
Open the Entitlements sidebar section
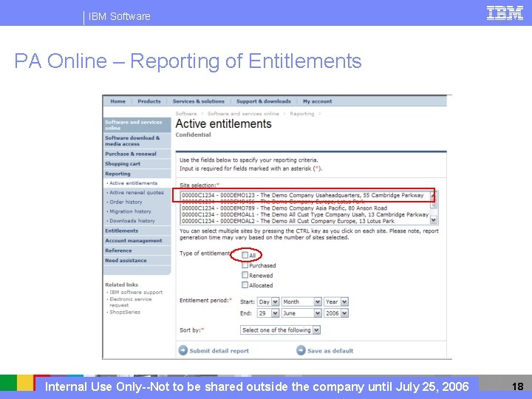click(x=137, y=231)
